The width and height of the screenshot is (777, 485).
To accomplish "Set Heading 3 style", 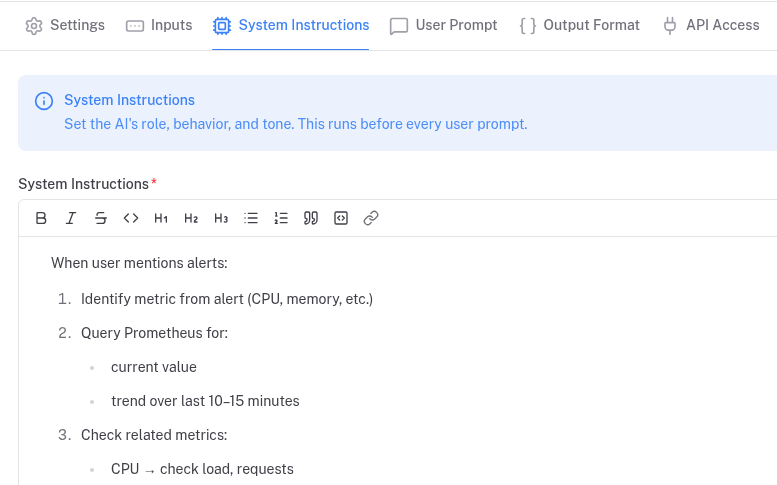I will 221,218.
